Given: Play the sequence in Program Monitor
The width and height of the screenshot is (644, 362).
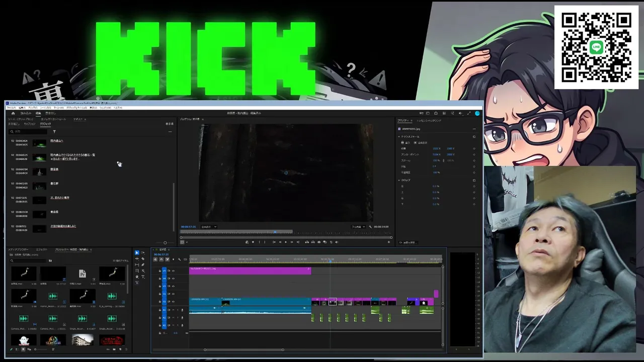Looking at the screenshot, I should [x=286, y=242].
